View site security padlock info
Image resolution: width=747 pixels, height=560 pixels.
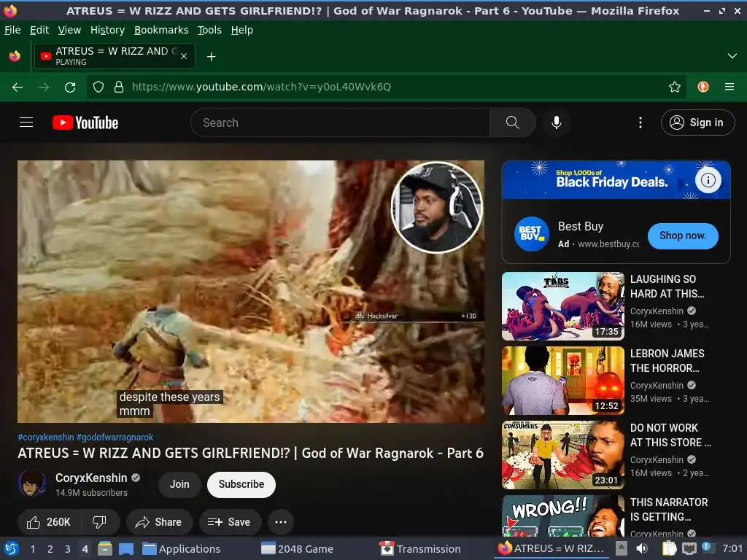click(119, 87)
